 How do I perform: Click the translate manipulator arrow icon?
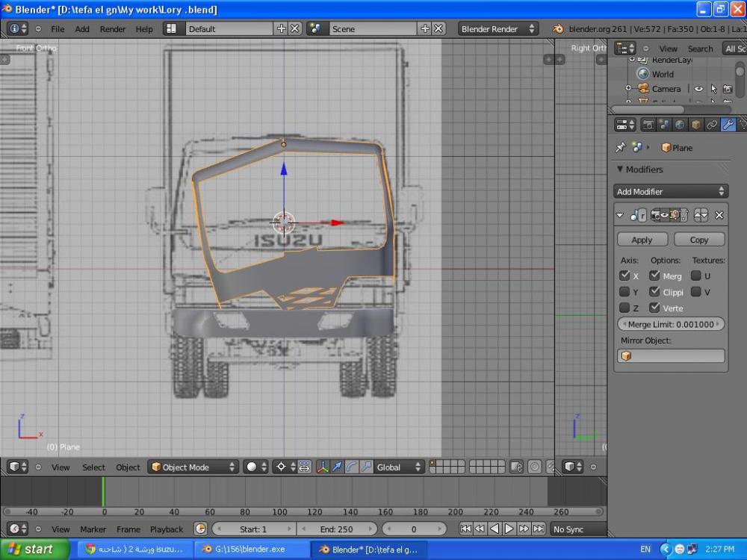tap(337, 467)
